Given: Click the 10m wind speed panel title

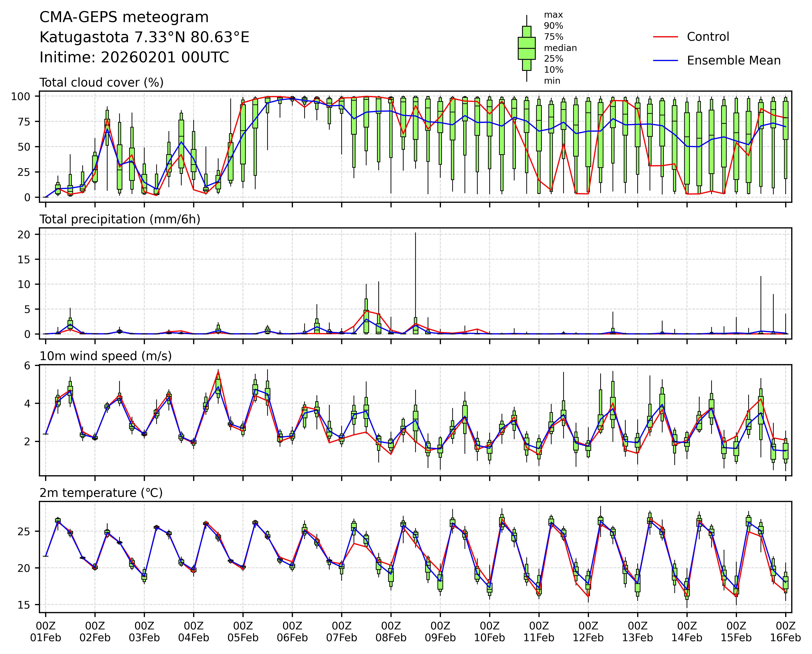Looking at the screenshot, I should (105, 356).
